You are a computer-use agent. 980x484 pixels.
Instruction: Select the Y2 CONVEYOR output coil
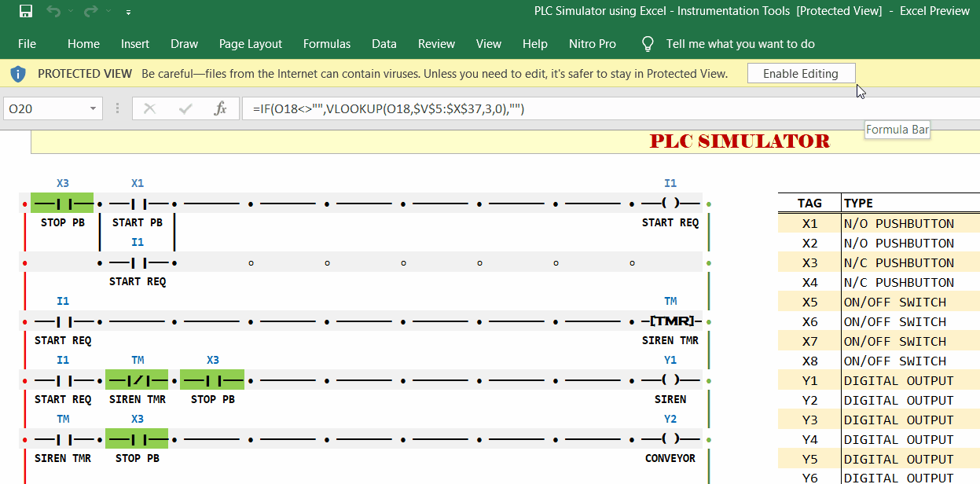(670, 439)
